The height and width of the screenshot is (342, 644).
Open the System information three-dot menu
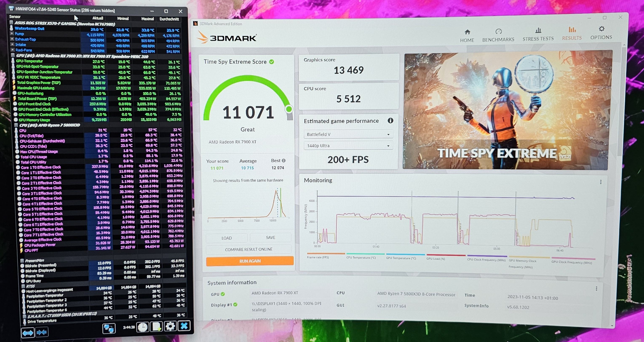pyautogui.click(x=596, y=289)
